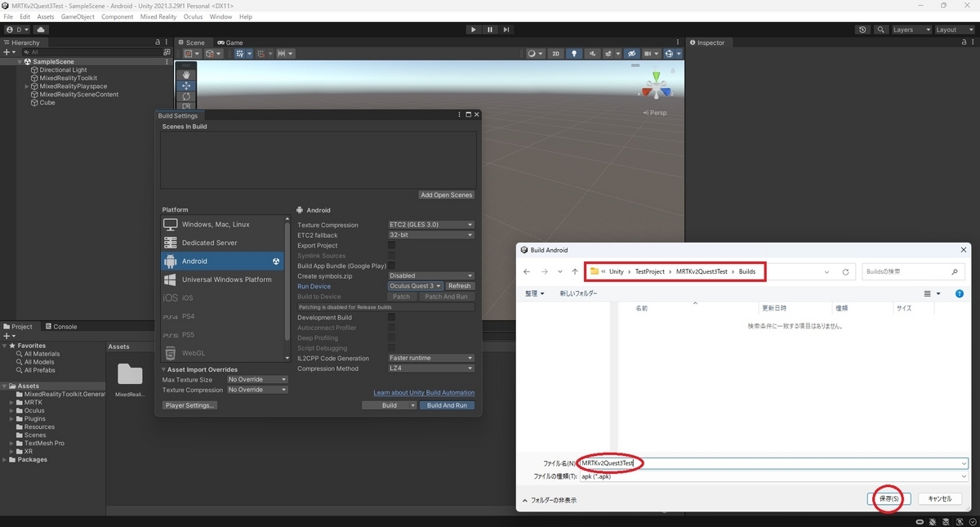Switch to the Game tab
The width and height of the screenshot is (980, 527).
[x=230, y=42]
